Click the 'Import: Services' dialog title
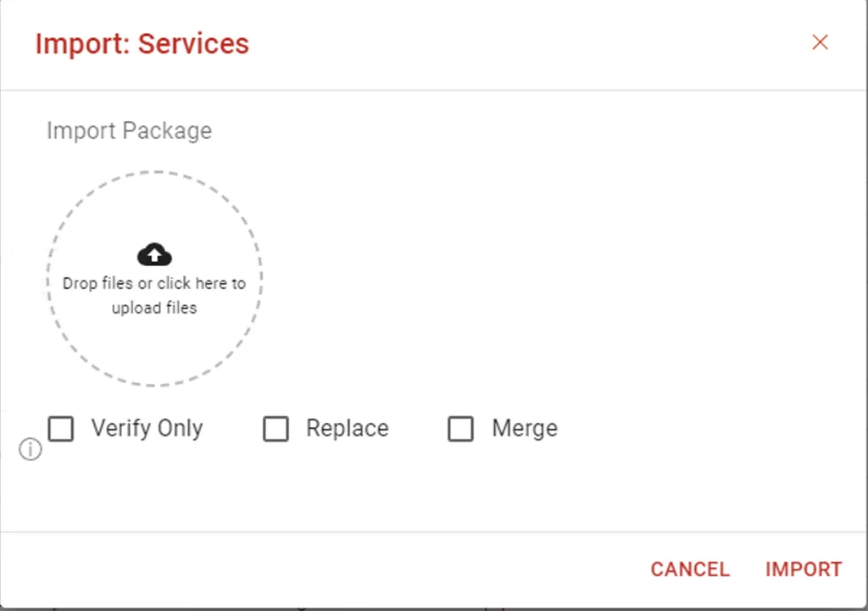The height and width of the screenshot is (611, 868). click(x=142, y=44)
